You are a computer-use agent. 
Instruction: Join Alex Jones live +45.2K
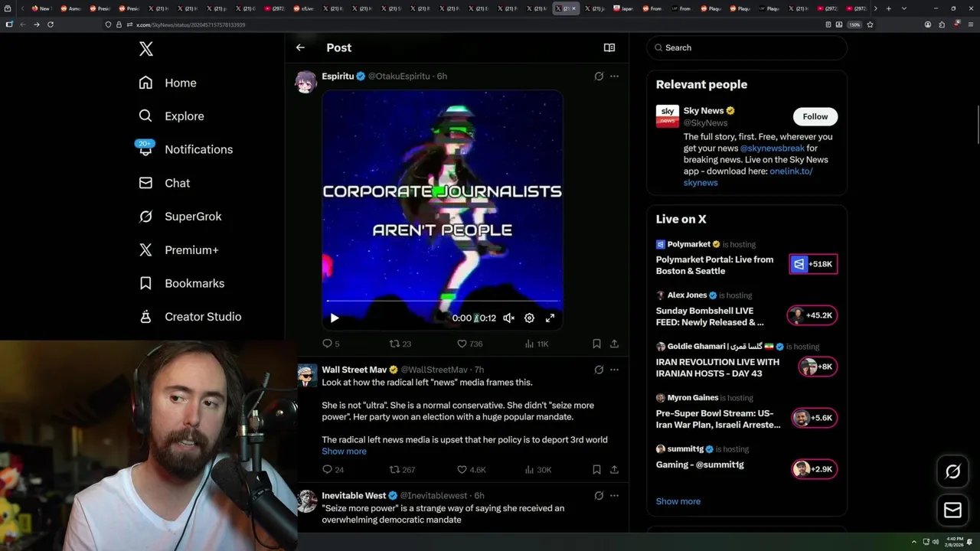click(x=812, y=315)
